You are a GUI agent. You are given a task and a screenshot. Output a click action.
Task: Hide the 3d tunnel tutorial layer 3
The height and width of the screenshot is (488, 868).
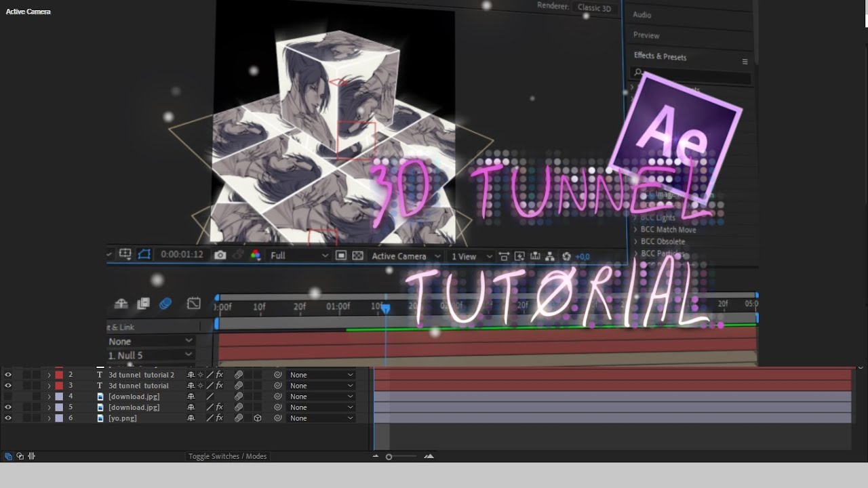pos(8,386)
